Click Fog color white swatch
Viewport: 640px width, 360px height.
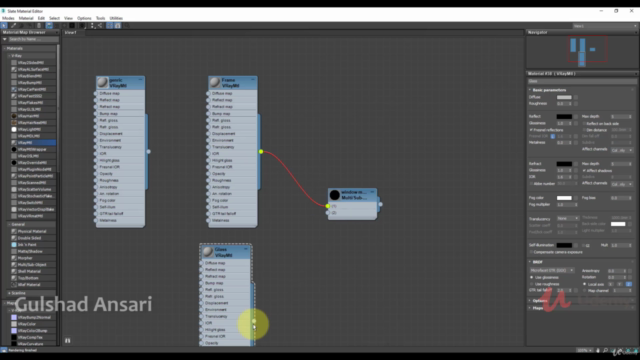564,198
